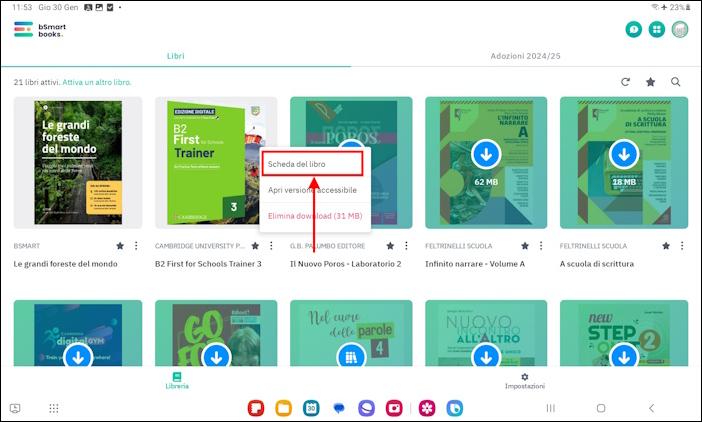702x422 pixels.
Task: Tap the library icon on Nel cuore delle parole
Action: click(x=351, y=356)
